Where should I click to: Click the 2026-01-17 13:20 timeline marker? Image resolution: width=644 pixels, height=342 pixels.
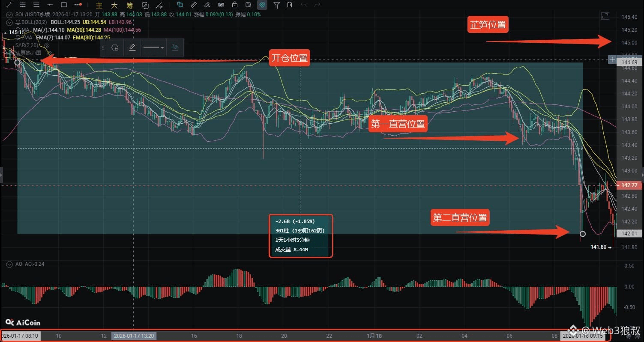134,336
